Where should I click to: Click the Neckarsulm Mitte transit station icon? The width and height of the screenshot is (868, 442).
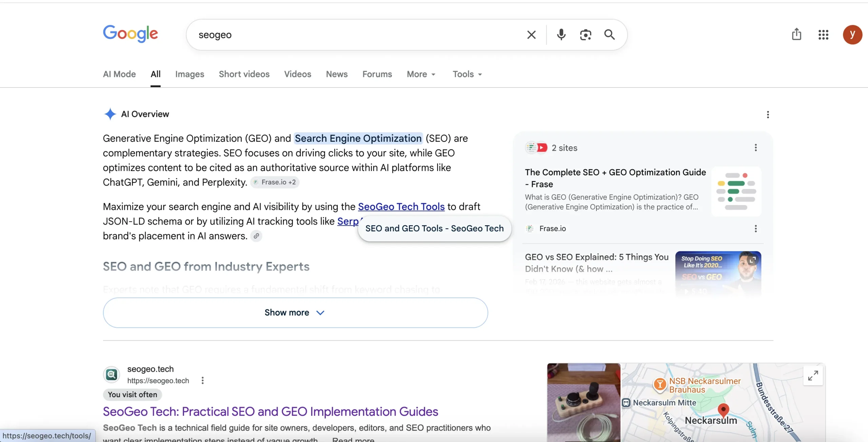tap(626, 403)
